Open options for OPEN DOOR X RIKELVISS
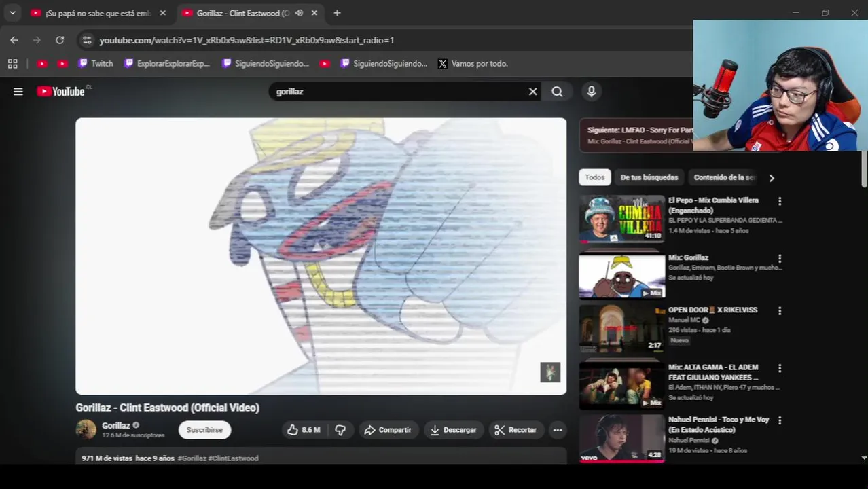868x489 pixels. (780, 310)
